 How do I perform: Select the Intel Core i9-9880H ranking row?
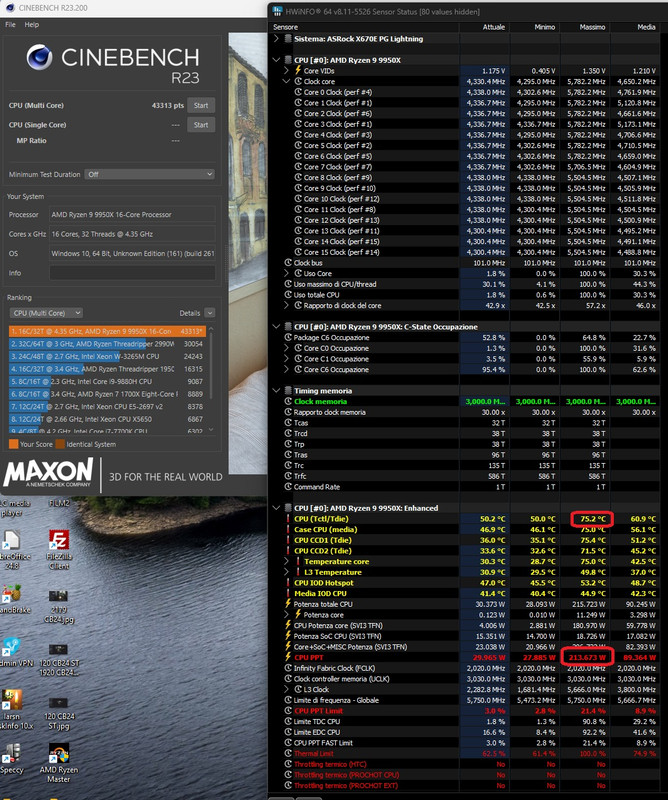107,381
